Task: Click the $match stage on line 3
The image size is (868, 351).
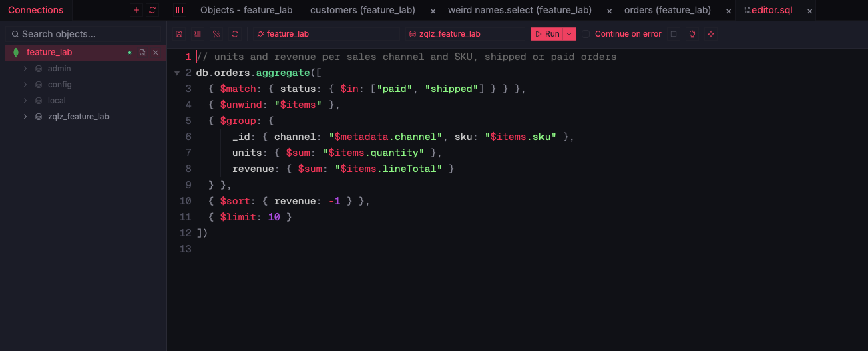Action: (238, 89)
